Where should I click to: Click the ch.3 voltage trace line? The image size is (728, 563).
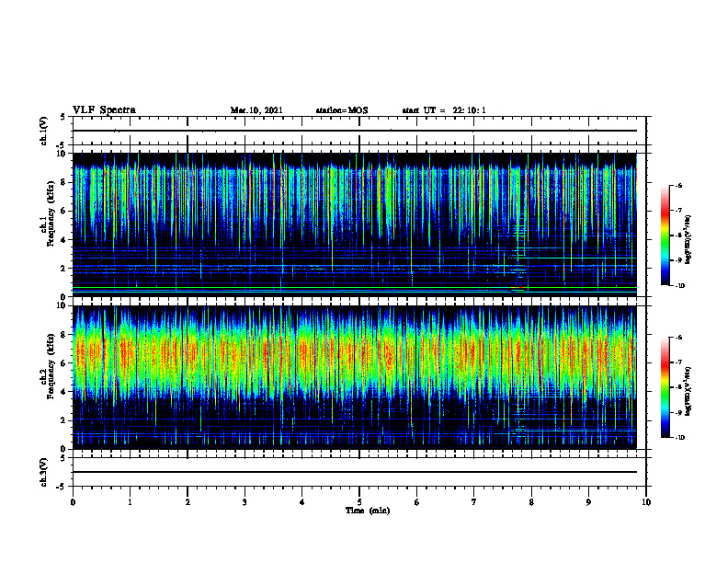pos(355,472)
